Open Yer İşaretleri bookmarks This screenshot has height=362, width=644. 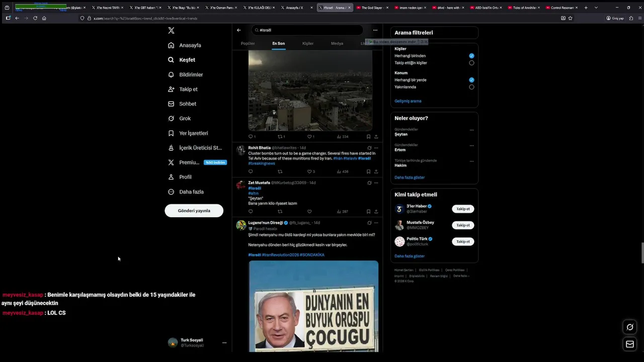(x=188, y=133)
